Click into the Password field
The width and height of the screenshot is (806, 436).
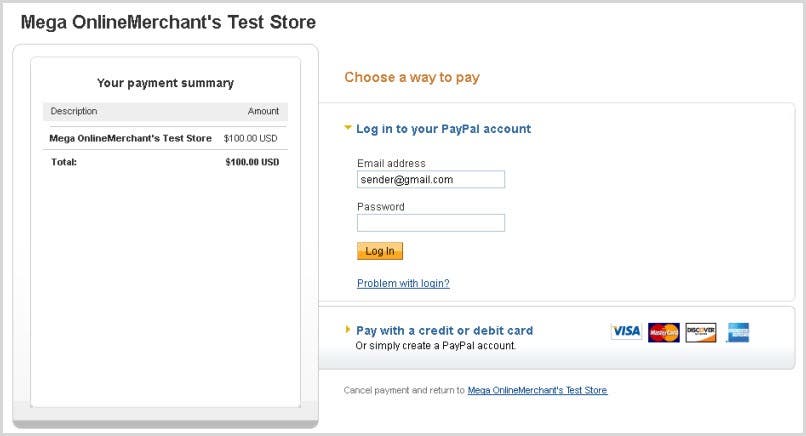coord(430,223)
